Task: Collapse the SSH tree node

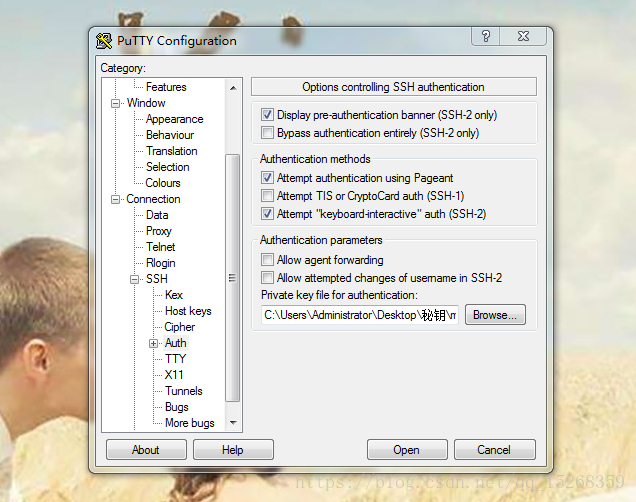Action: [x=134, y=279]
